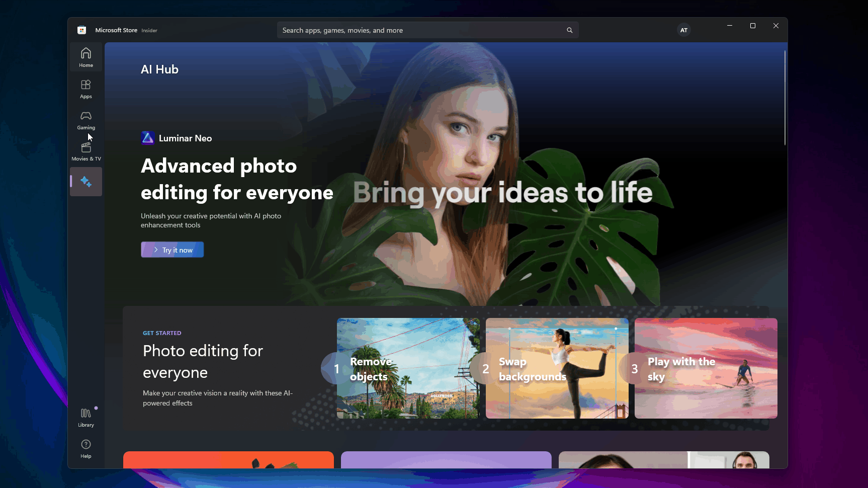Open the Library in sidebar
Image resolution: width=868 pixels, height=488 pixels.
coord(86,418)
